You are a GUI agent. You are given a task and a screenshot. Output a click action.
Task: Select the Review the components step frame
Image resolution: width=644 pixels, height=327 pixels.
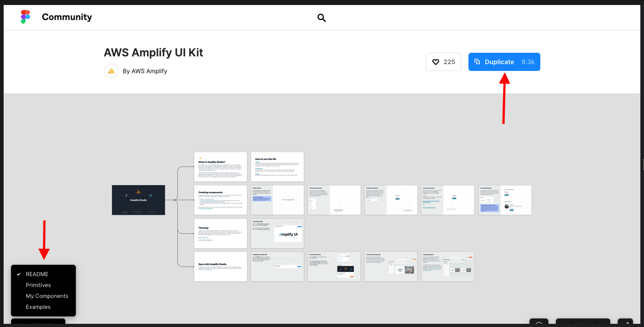coord(391,267)
